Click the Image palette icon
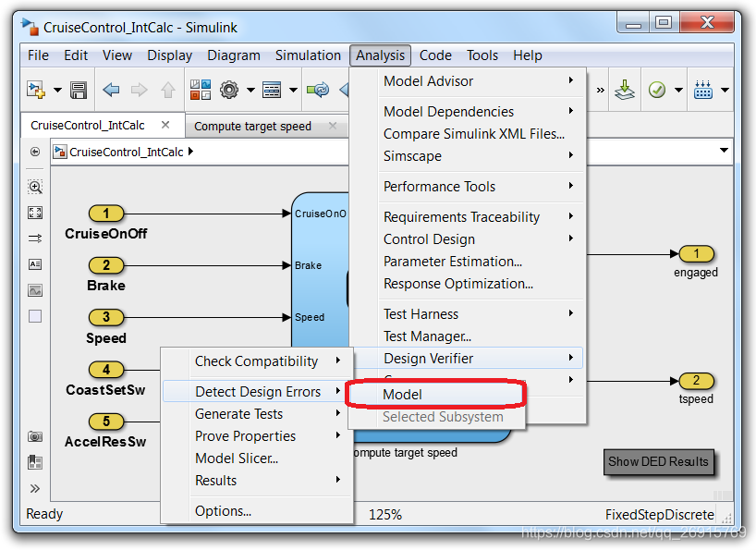756x550 pixels. pyautogui.click(x=35, y=290)
